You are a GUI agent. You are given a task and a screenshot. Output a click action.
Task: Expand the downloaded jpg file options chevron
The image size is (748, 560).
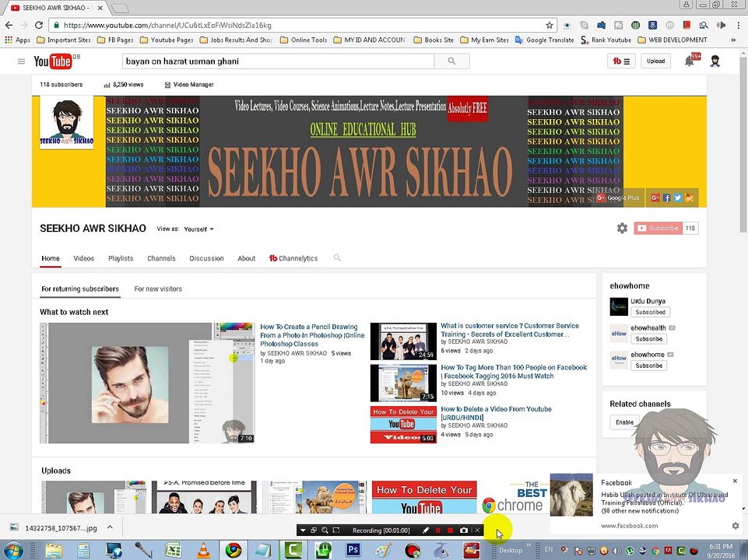click(x=110, y=527)
